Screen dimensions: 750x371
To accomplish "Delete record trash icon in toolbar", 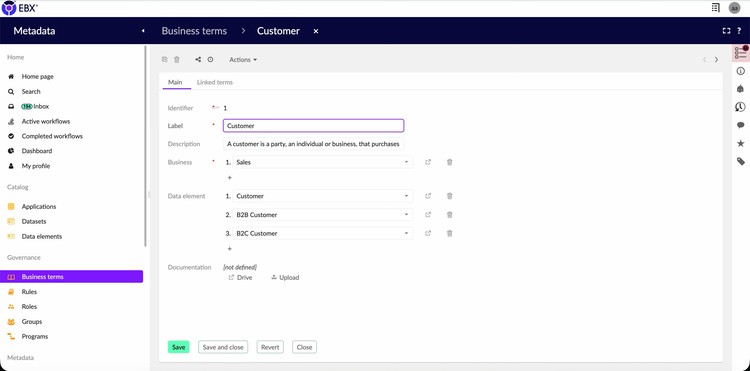I will (x=176, y=60).
